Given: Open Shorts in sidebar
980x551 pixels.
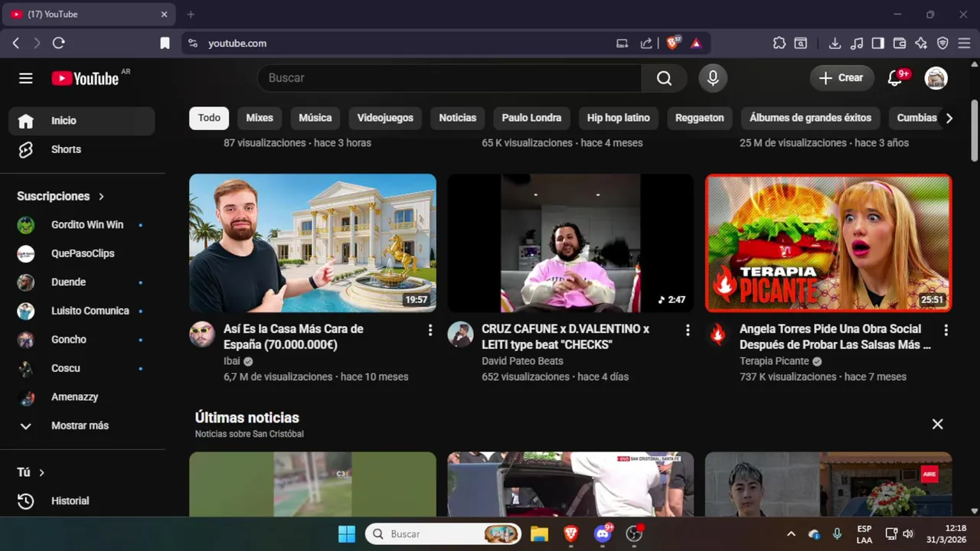Looking at the screenshot, I should pos(83,150).
